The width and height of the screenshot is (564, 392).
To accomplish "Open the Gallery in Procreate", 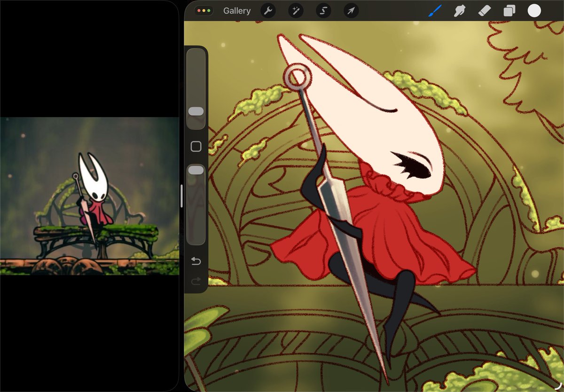I will [237, 11].
